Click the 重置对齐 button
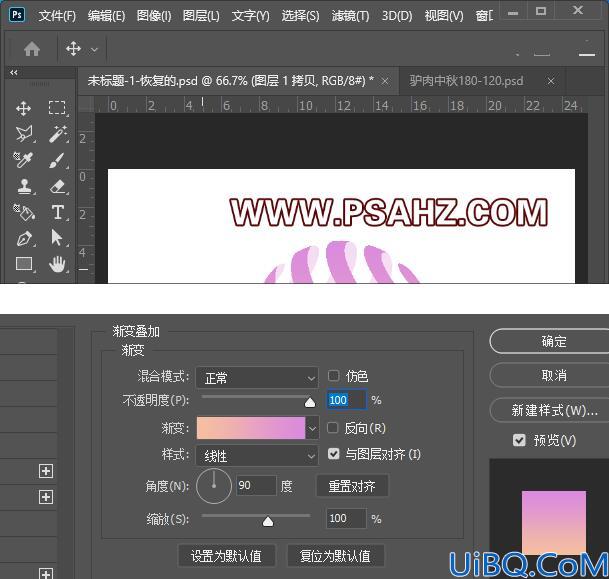 point(352,486)
